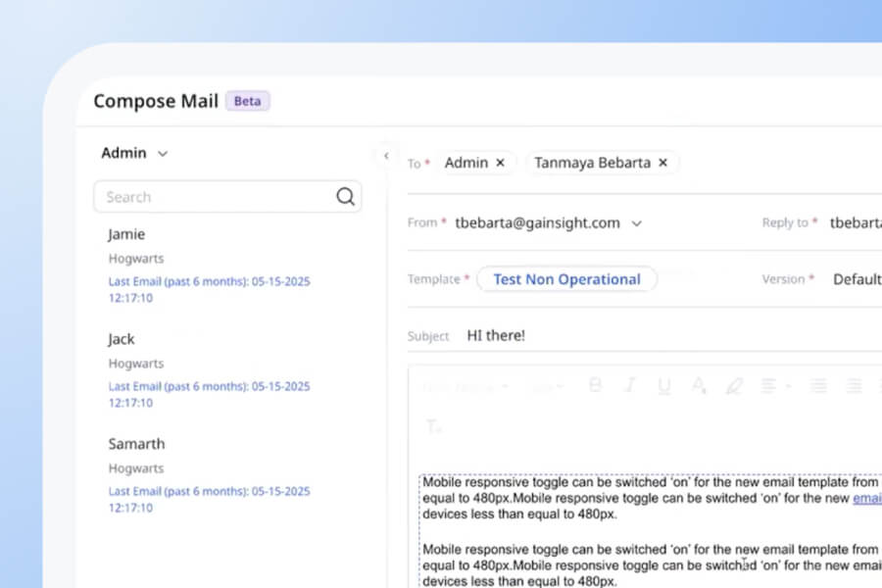
Task: Click the search magnifier icon
Action: pos(345,196)
